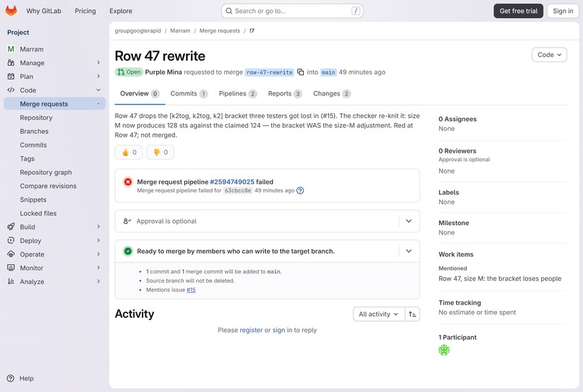Open Merge requests in the sidebar
The width and height of the screenshot is (583, 392).
point(55,103)
